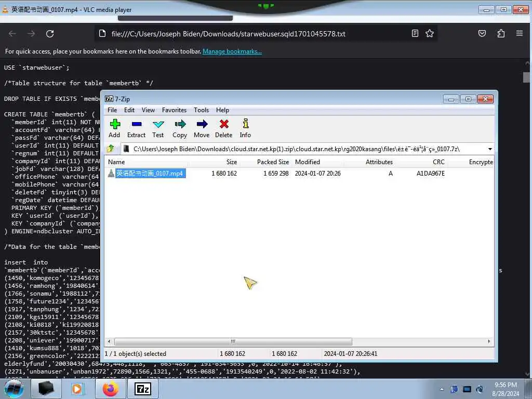Toggle reader view in Firefox address bar
The width and height of the screenshot is (532, 399).
coord(415,33)
